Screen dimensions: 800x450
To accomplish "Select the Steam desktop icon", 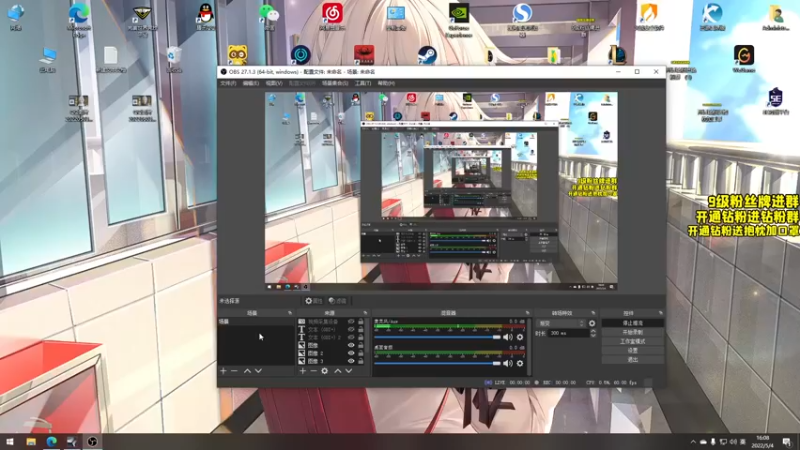I will (x=427, y=55).
